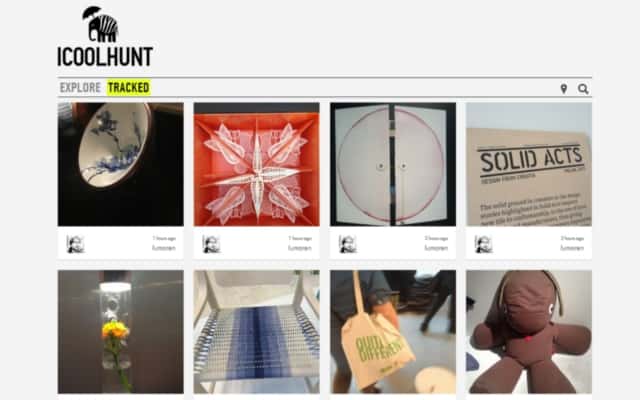Open avatar under porcelain bowl photo
This screenshot has width=640, height=400.
pos(76,244)
